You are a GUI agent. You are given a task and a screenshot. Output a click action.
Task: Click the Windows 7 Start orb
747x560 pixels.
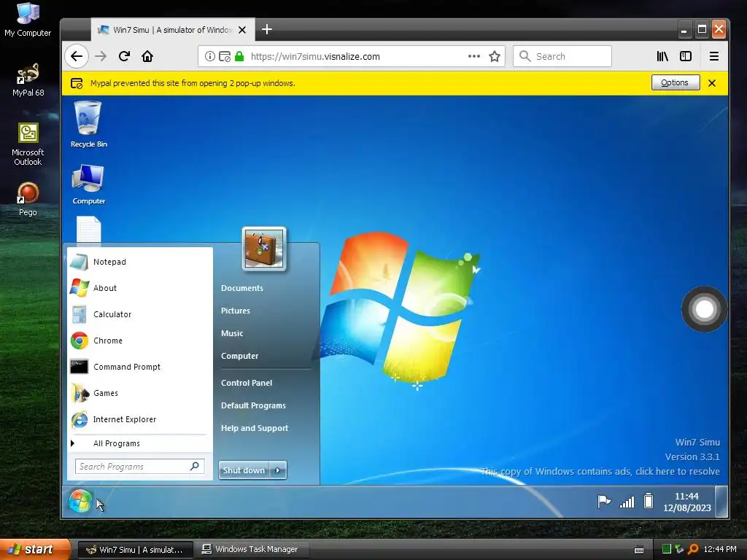tap(80, 502)
